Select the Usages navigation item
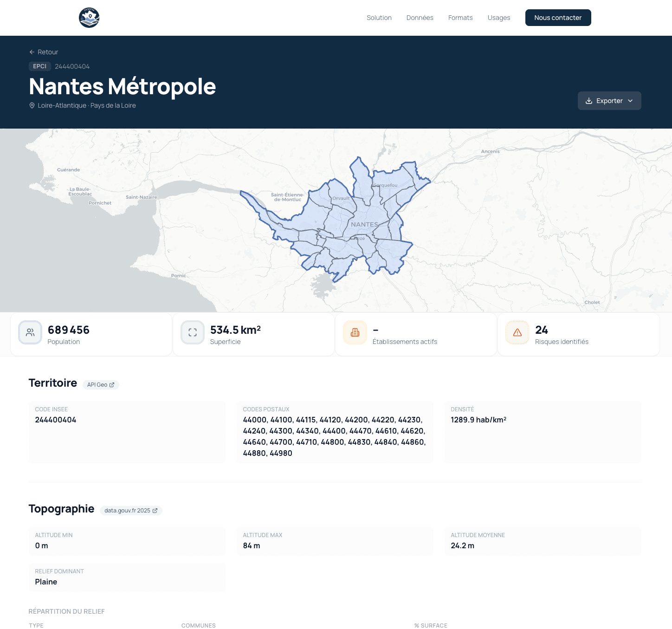672x629 pixels. click(x=499, y=18)
